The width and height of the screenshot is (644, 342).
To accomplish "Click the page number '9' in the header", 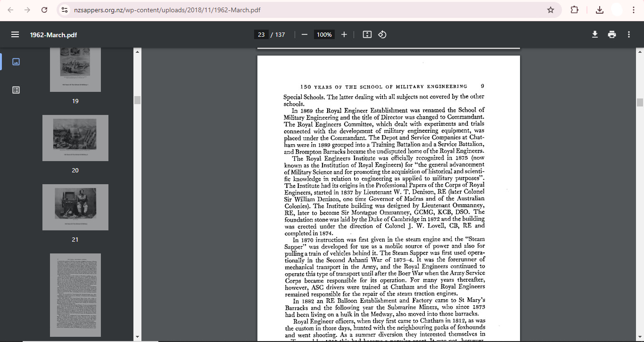I will [482, 87].
